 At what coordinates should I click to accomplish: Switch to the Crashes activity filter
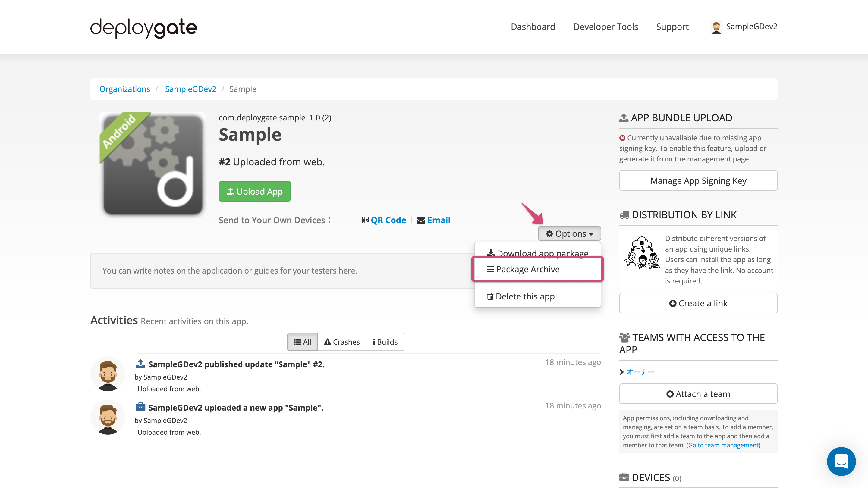click(x=342, y=342)
